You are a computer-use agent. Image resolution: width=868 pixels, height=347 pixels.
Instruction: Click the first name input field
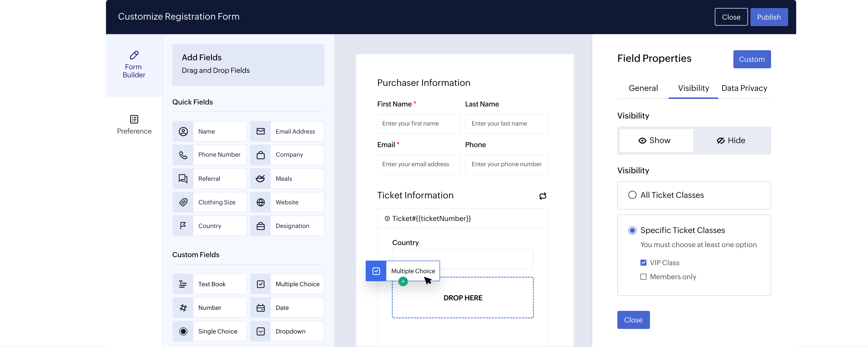(418, 124)
